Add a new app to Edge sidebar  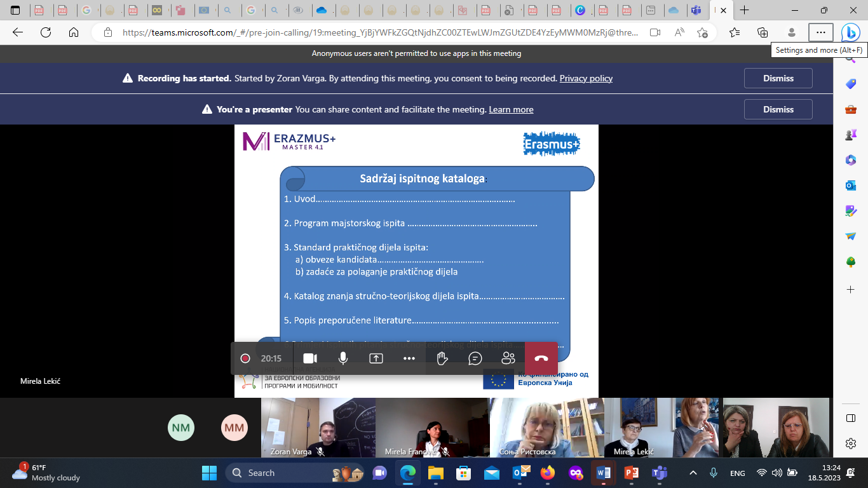point(851,289)
